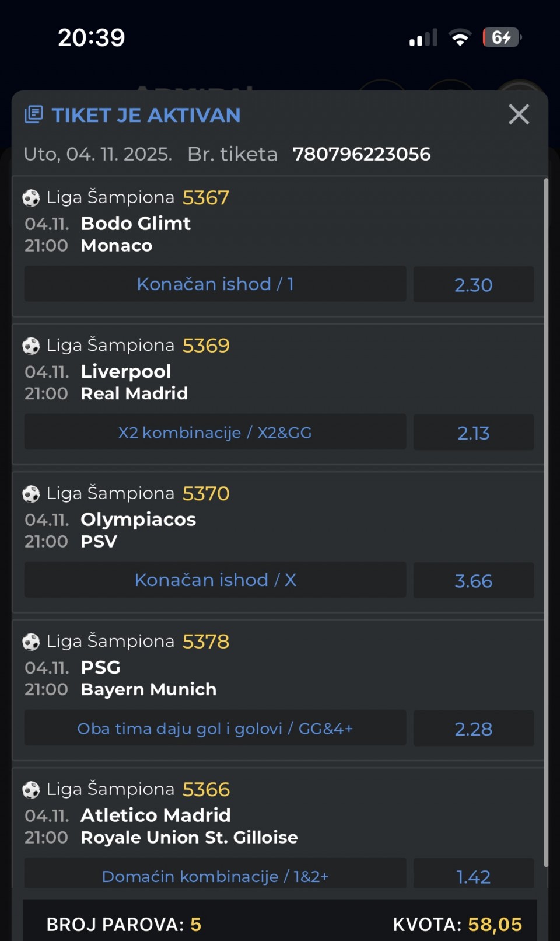Viewport: 560px width, 941px height.
Task: Click the 2.30 odds box
Action: (473, 285)
